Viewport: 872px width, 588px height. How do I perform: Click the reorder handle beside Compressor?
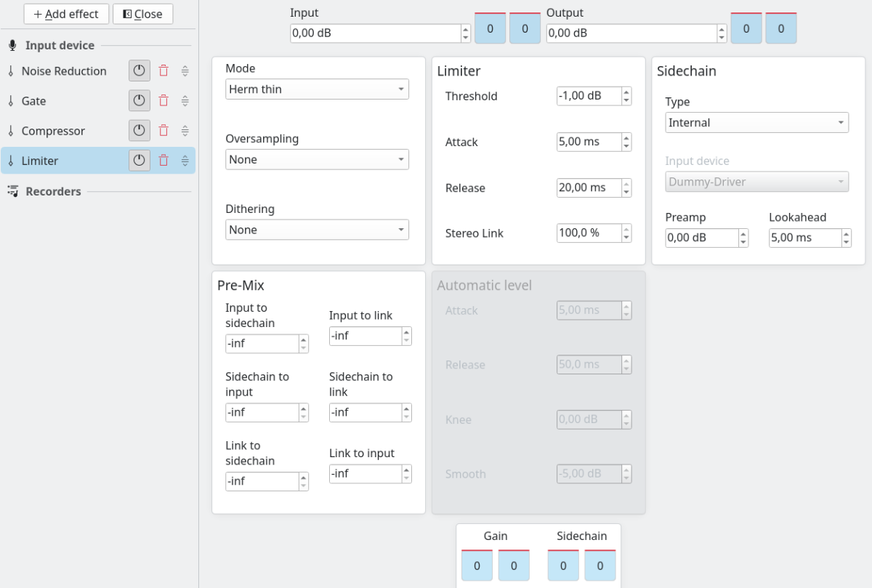pos(185,131)
